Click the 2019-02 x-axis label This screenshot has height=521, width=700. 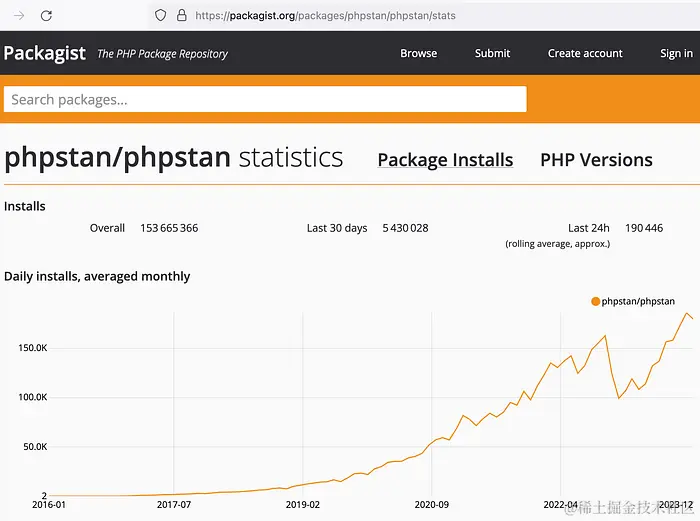pos(303,505)
